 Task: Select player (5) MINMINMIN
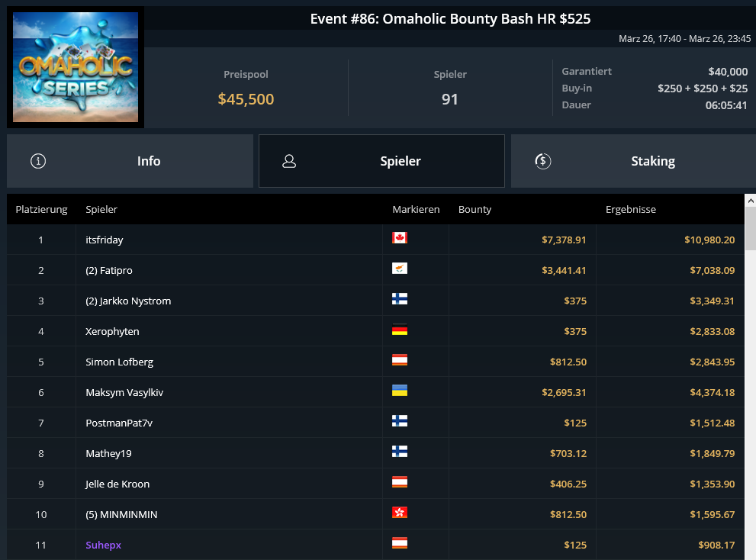[121, 515]
